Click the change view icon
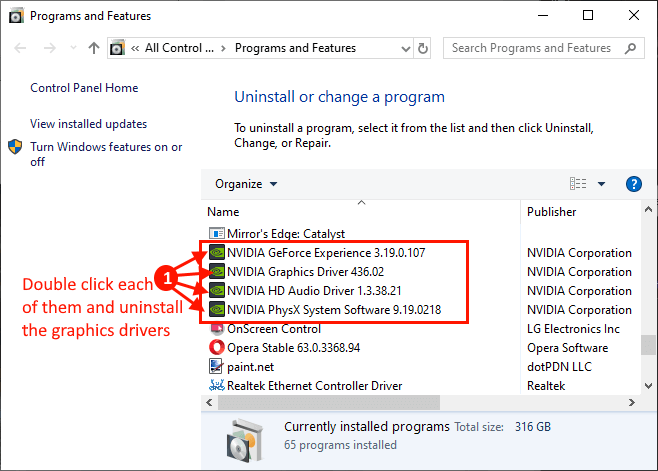This screenshot has width=658, height=471. click(578, 183)
